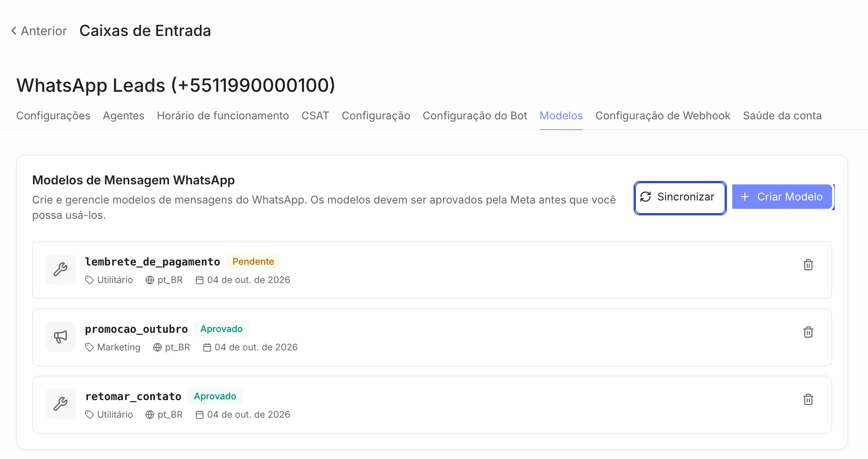Click Utilitário label of retomar_contato

[x=115, y=415]
